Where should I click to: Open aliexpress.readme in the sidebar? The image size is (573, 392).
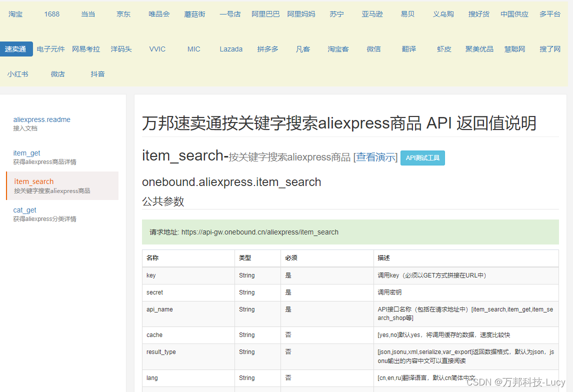[x=41, y=119]
